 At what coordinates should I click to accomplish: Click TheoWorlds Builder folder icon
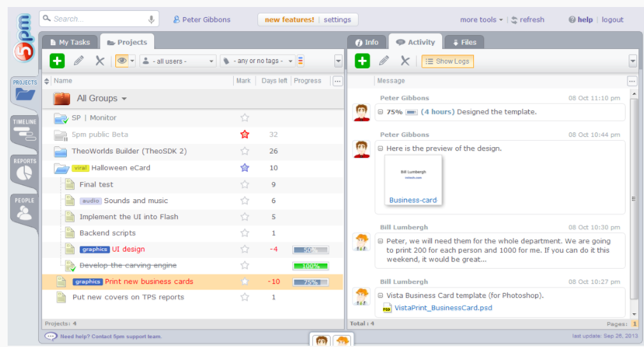click(x=61, y=152)
